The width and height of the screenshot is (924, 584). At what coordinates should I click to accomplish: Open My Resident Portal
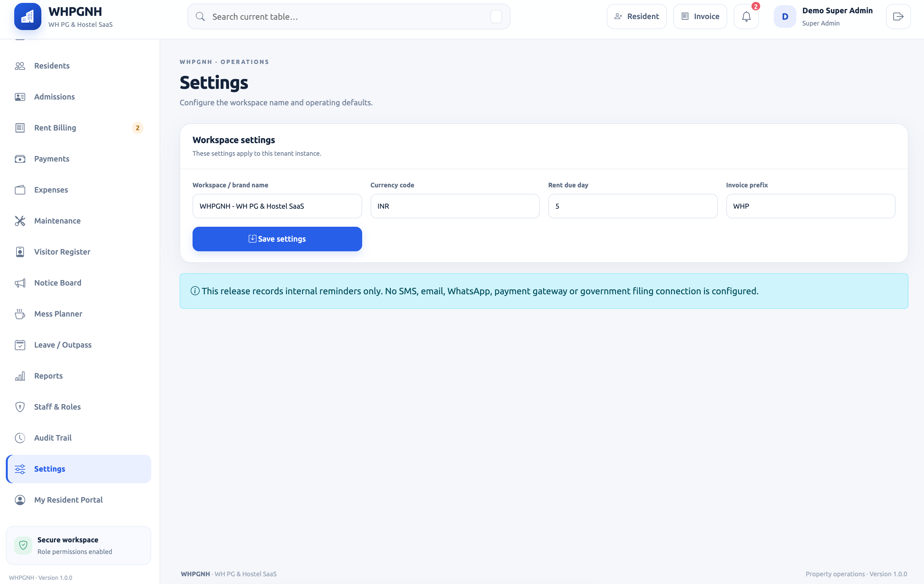coord(79,500)
